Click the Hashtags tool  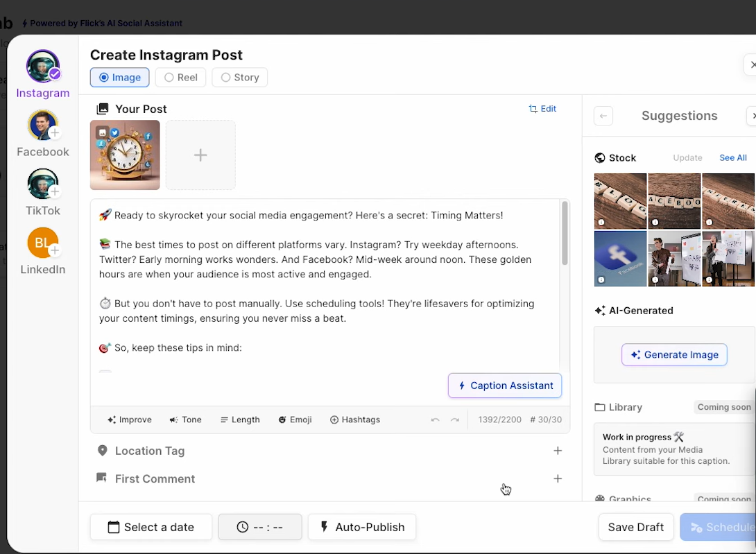[x=355, y=420]
